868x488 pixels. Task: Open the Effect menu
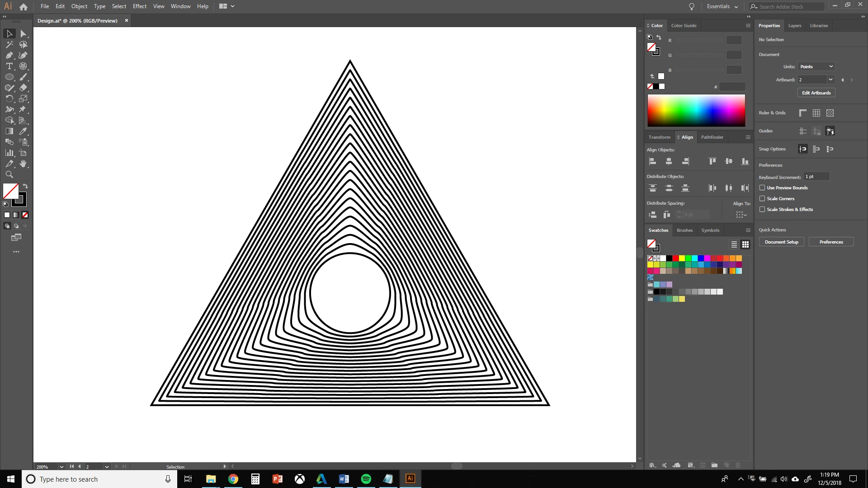pos(139,6)
